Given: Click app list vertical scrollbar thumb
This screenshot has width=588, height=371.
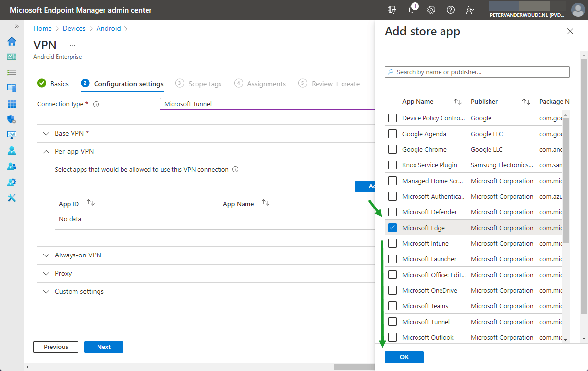Looking at the screenshot, I should [566, 181].
